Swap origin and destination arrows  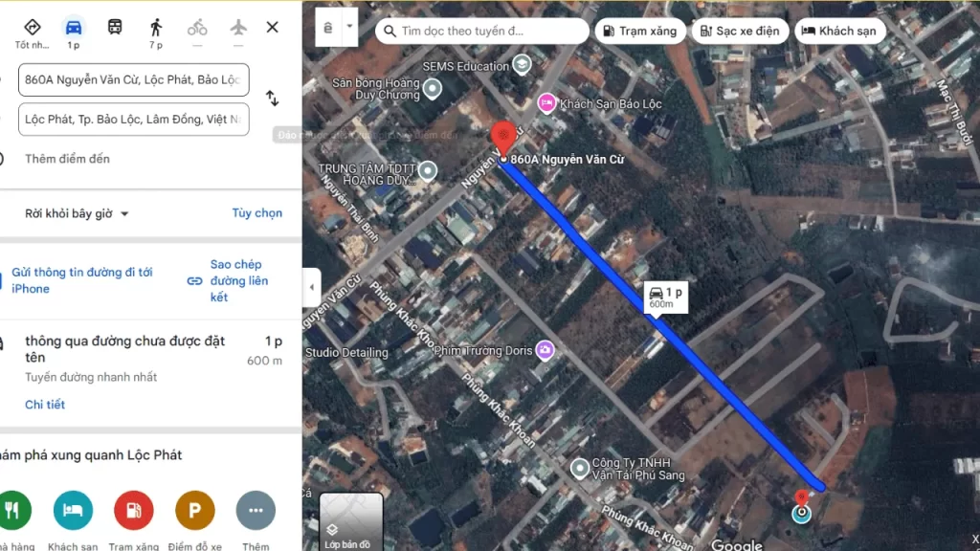pyautogui.click(x=272, y=99)
